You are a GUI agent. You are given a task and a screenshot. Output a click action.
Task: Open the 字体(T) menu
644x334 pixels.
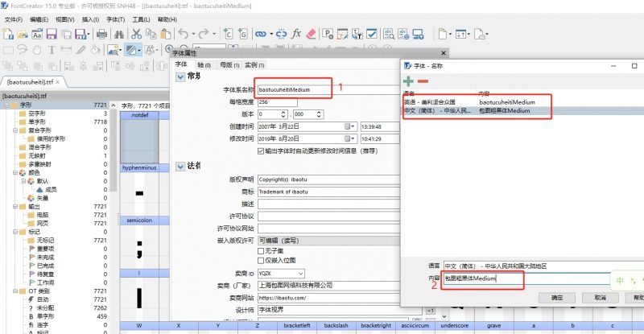click(x=115, y=19)
